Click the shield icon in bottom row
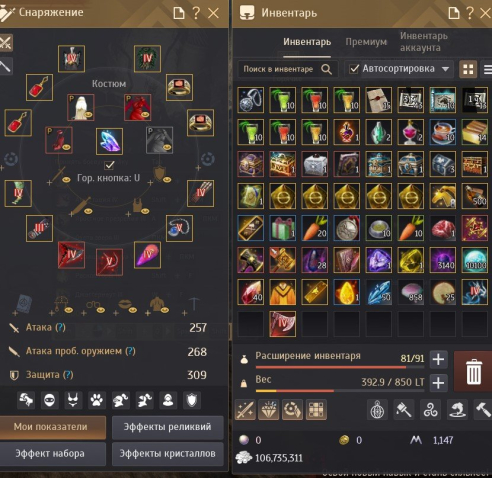The height and width of the screenshot is (478, 492). tap(192, 400)
